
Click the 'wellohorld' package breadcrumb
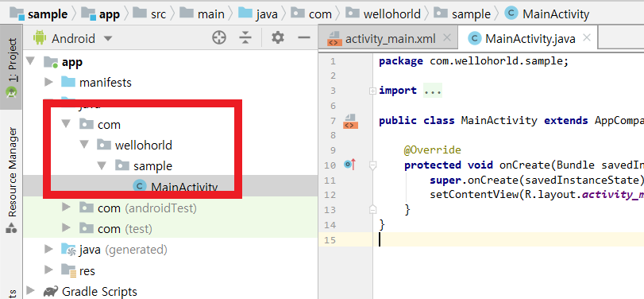click(x=383, y=14)
